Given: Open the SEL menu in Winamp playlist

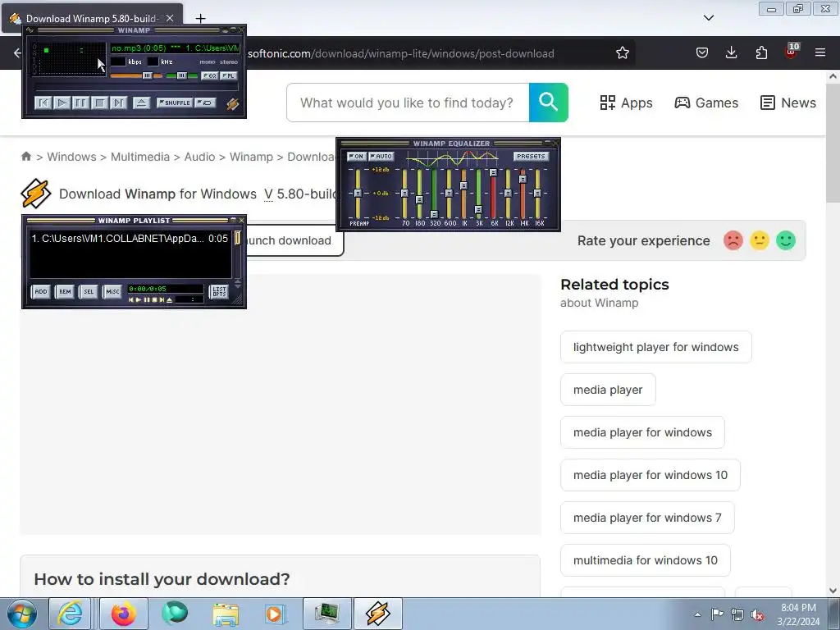Looking at the screenshot, I should pyautogui.click(x=89, y=291).
